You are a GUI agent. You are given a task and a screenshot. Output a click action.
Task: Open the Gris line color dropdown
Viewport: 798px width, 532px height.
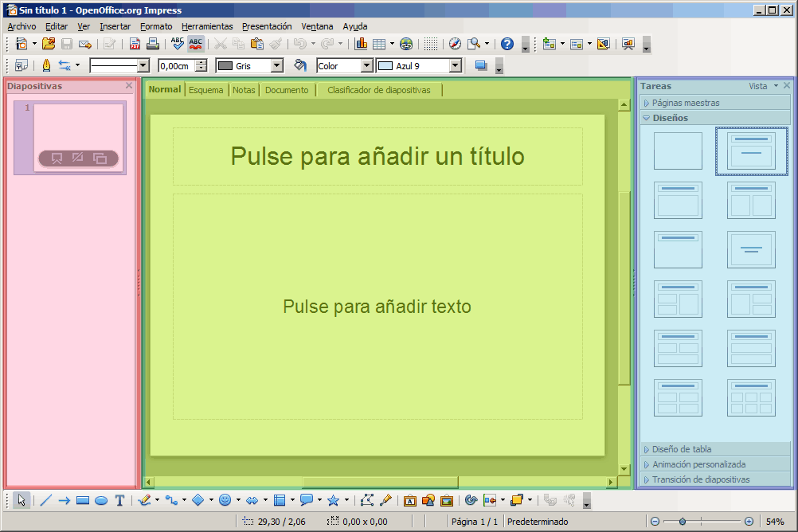coord(277,65)
